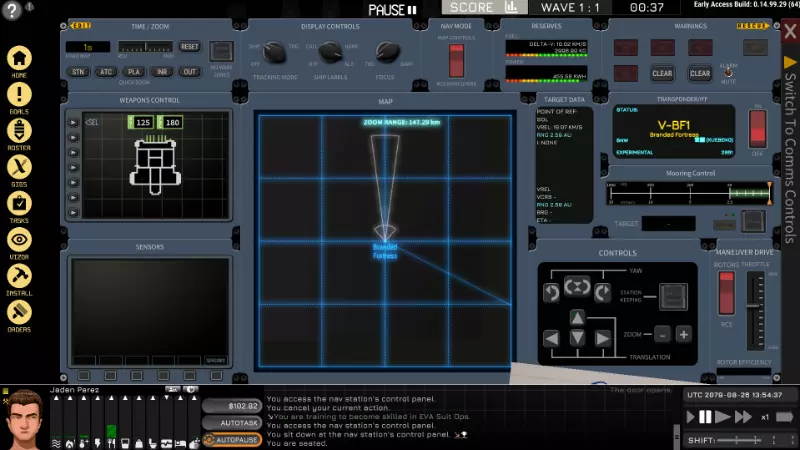Click the yaw left rotation arrow

551,292
